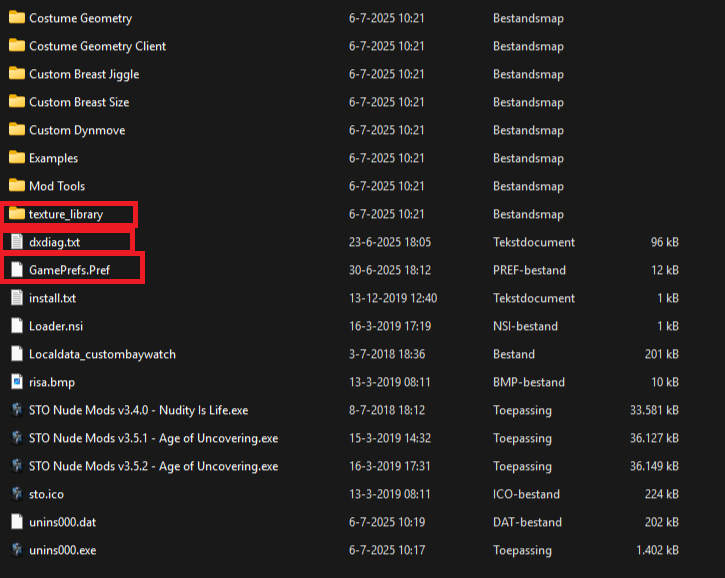The image size is (725, 578).
Task: Click the Custom Breast Size folder name
Action: click(x=79, y=102)
